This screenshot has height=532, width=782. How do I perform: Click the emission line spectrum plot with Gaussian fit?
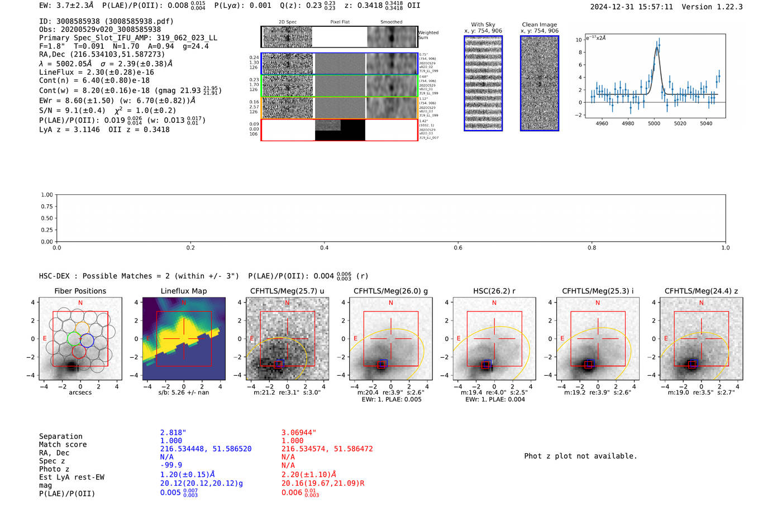coord(655,76)
